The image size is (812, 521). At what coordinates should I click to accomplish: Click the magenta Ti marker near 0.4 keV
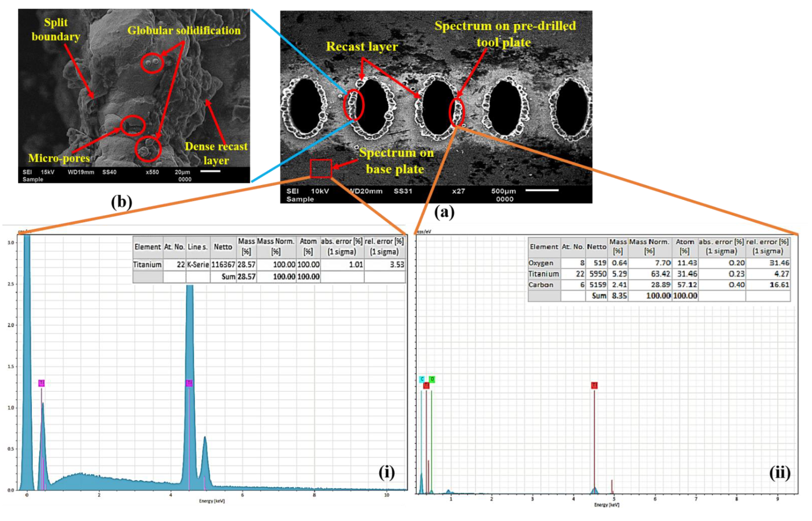pyautogui.click(x=41, y=383)
